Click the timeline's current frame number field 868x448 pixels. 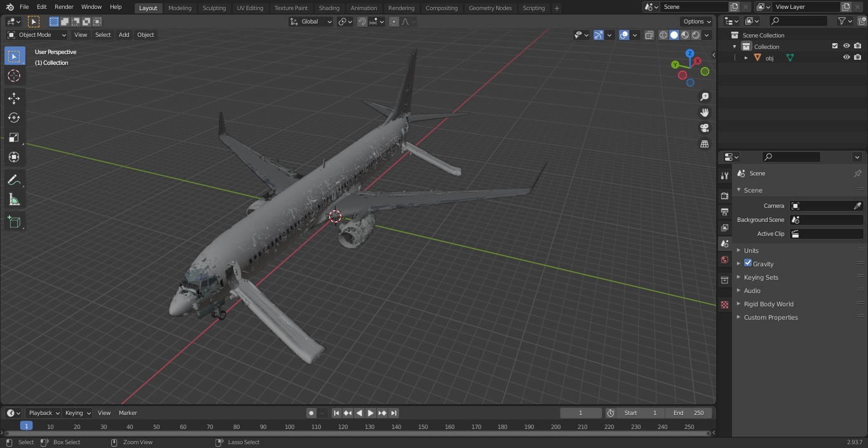(581, 413)
